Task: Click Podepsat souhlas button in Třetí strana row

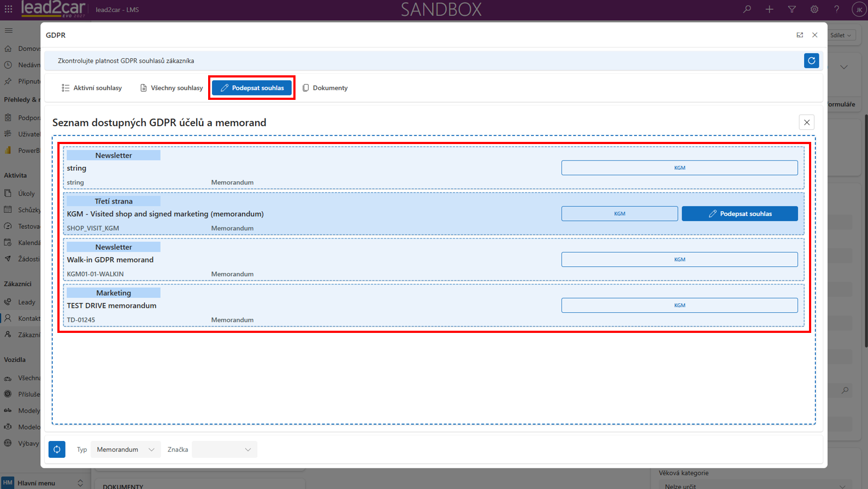Action: [740, 213]
